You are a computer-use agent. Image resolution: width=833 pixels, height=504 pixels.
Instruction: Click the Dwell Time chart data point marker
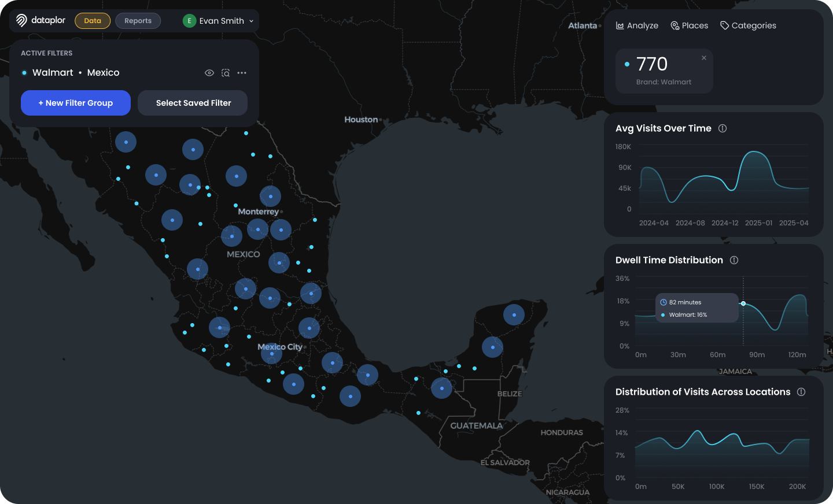pos(743,303)
